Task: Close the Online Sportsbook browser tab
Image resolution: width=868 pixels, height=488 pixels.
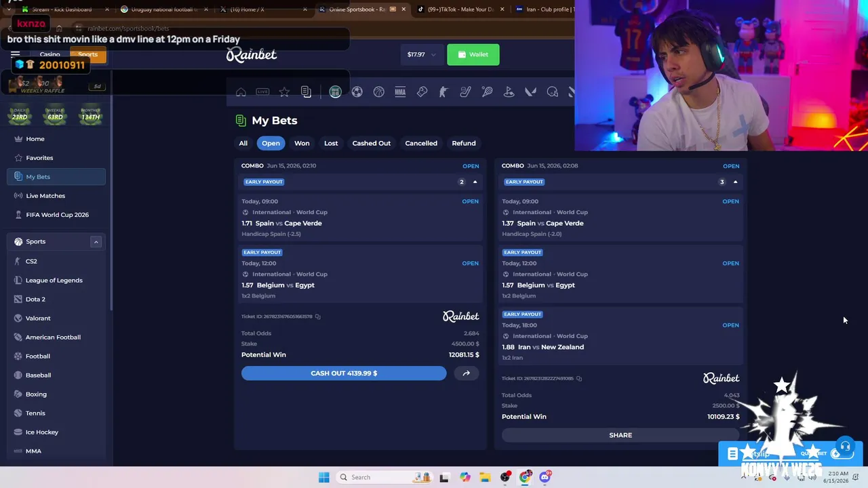Action: tap(403, 9)
